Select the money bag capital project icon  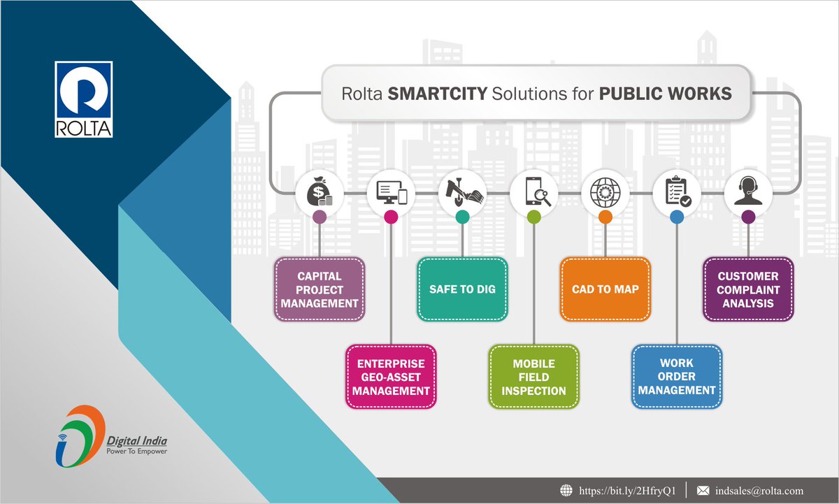pos(320,192)
